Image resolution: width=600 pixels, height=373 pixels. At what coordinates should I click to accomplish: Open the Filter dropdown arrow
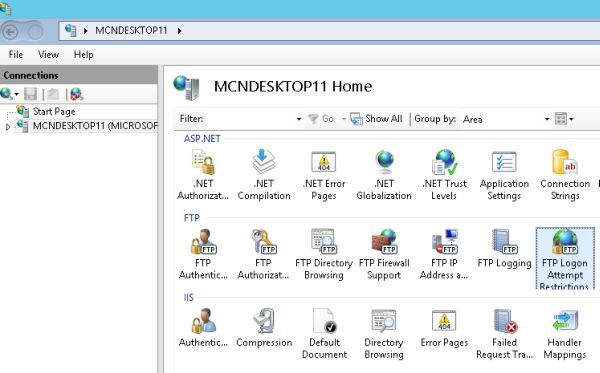click(299, 119)
